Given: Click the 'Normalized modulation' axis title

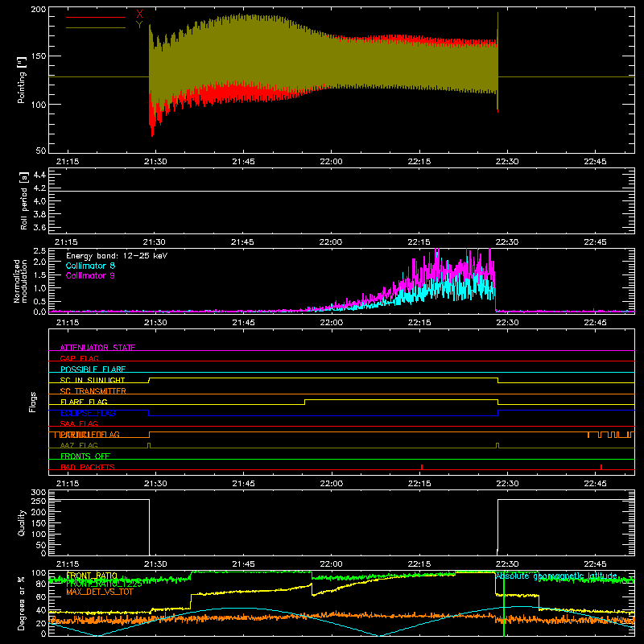Looking at the screenshot, I should pyautogui.click(x=20, y=281).
